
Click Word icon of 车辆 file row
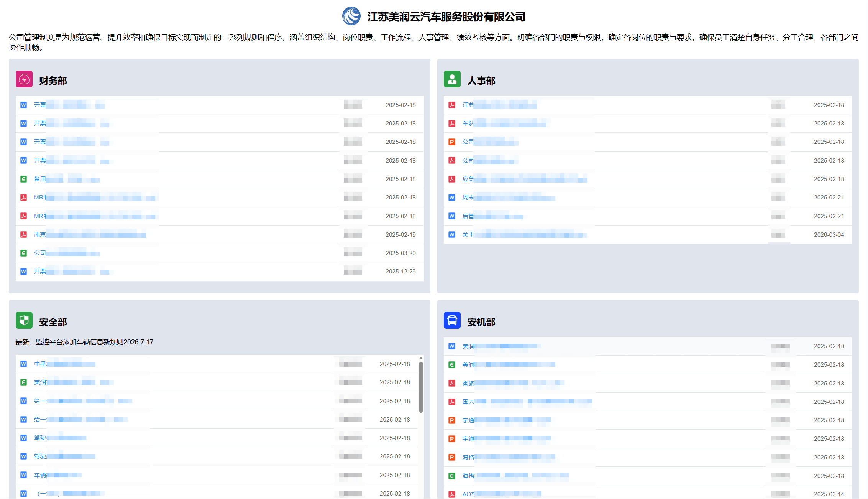24,475
